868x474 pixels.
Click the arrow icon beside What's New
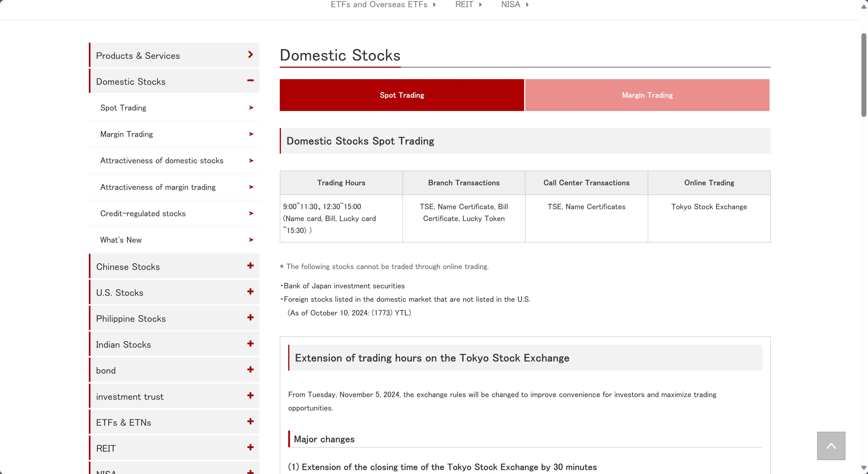251,240
